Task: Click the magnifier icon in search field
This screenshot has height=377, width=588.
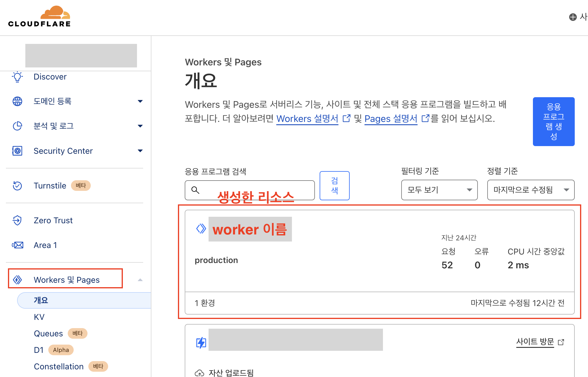Action: [x=195, y=190]
